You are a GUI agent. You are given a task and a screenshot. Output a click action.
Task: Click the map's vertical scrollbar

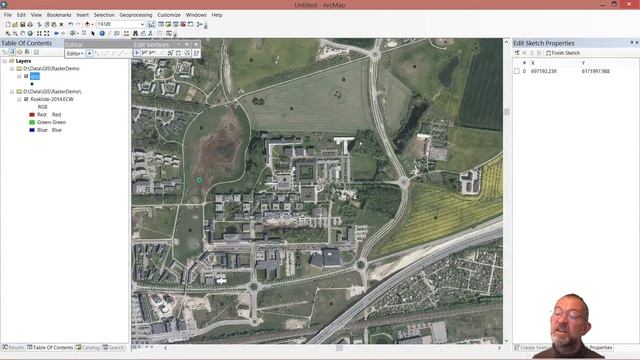click(507, 191)
